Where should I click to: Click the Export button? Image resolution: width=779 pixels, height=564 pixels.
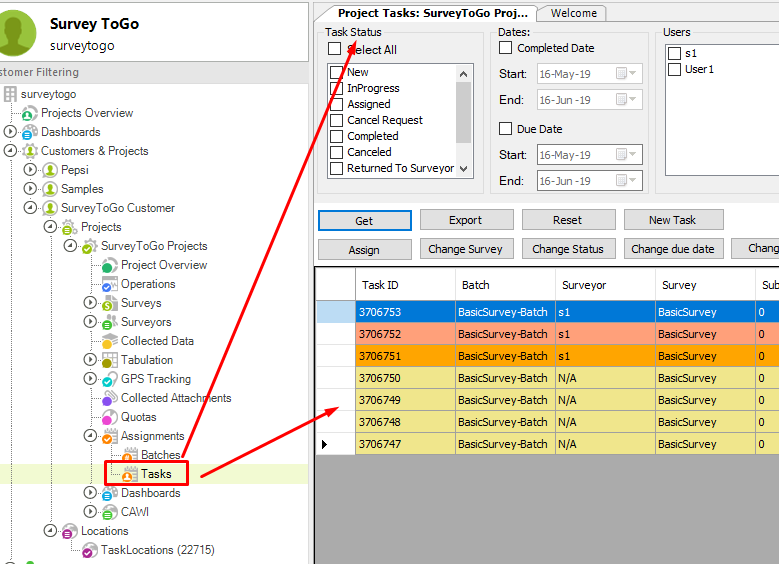point(466,220)
